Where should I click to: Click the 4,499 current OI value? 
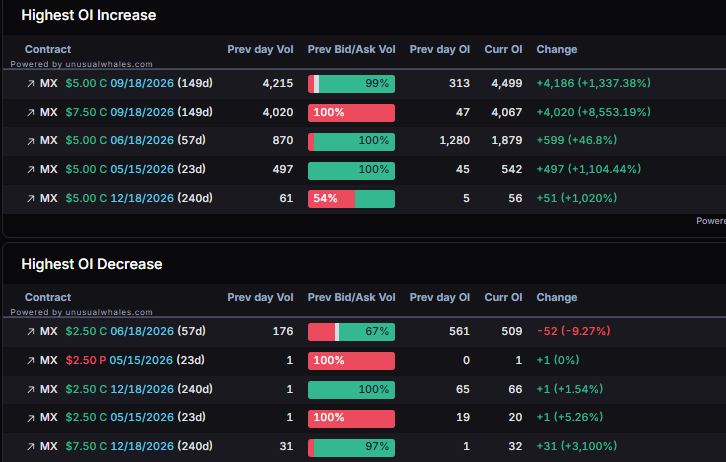[x=507, y=83]
